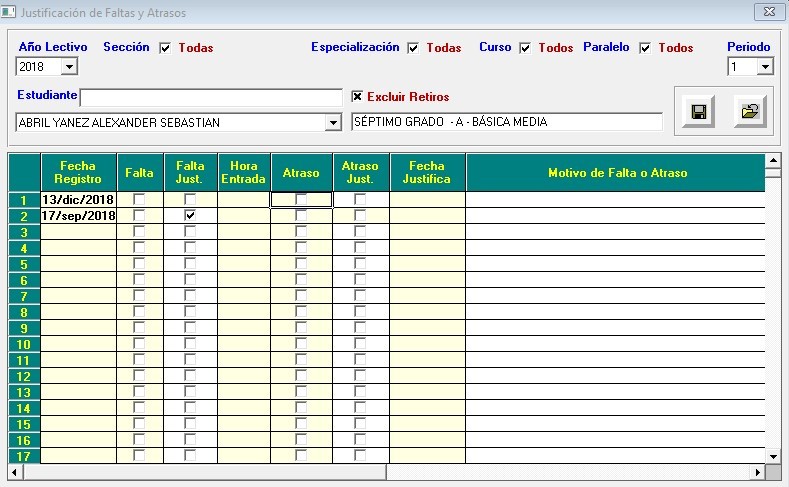Click the Fecha Registro column header

[79, 173]
